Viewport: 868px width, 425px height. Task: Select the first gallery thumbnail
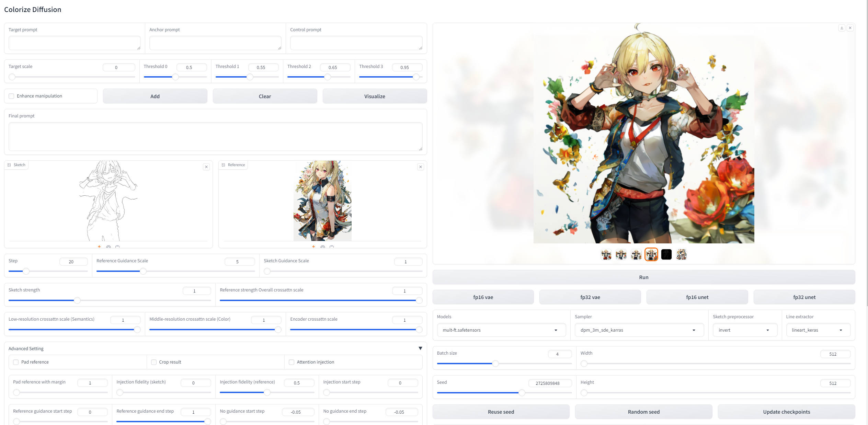(x=606, y=254)
